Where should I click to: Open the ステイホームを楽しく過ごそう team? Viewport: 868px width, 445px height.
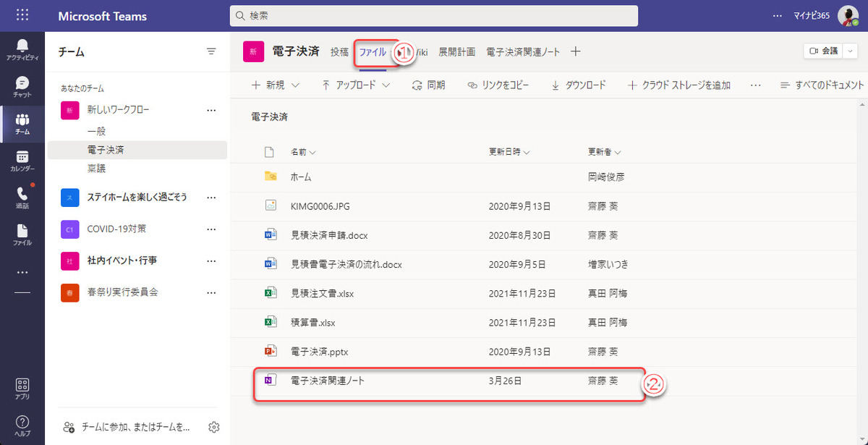137,197
